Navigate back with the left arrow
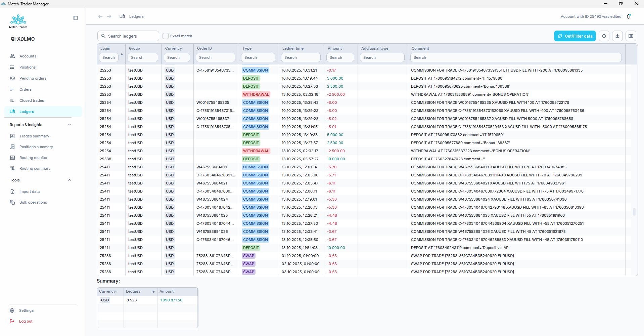 pyautogui.click(x=100, y=16)
